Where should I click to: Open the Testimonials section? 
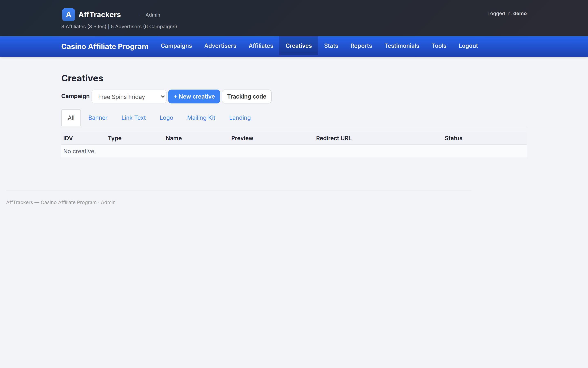[402, 46]
